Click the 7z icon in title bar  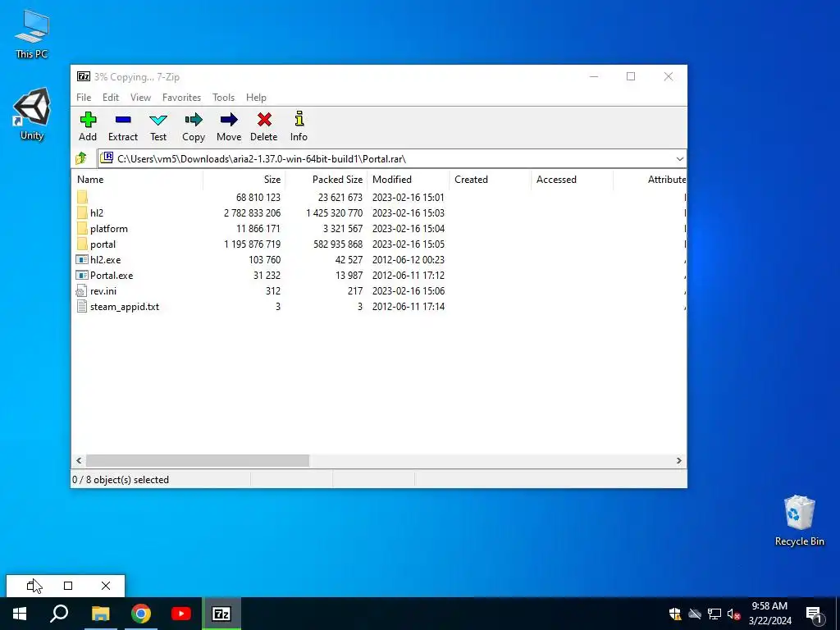coord(84,76)
